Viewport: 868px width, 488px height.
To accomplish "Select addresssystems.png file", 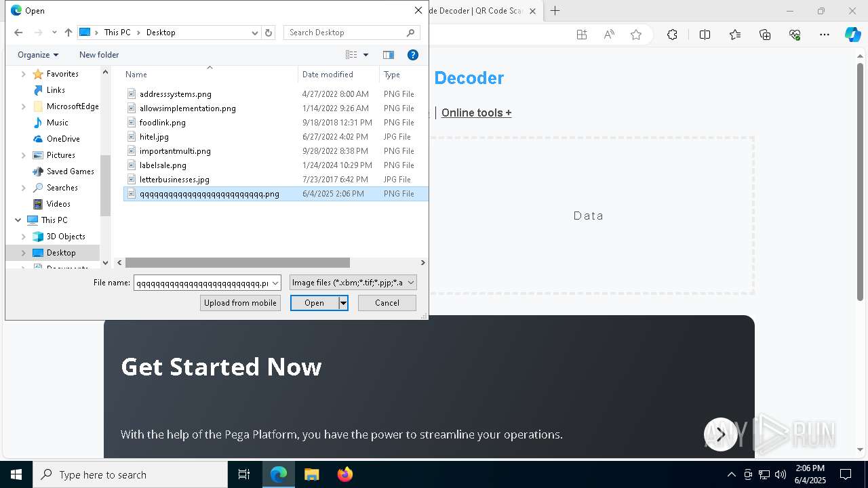I will click(176, 94).
